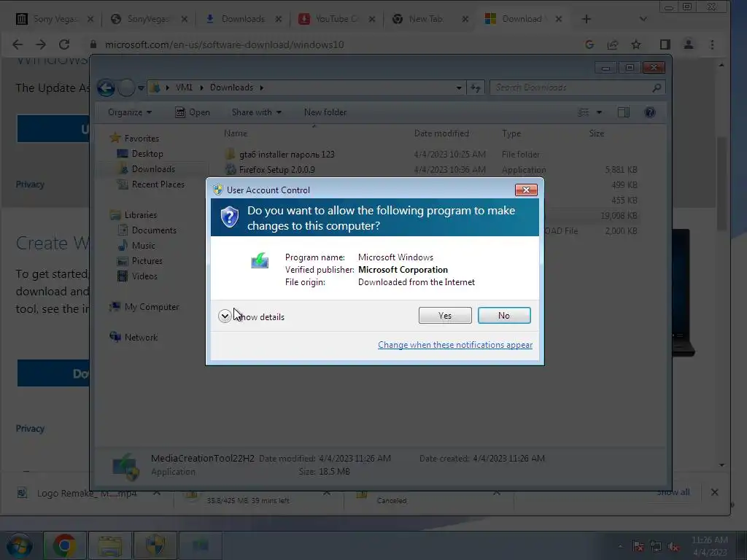This screenshot has height=560, width=747.
Task: Sort files by Size column header
Action: click(x=597, y=133)
